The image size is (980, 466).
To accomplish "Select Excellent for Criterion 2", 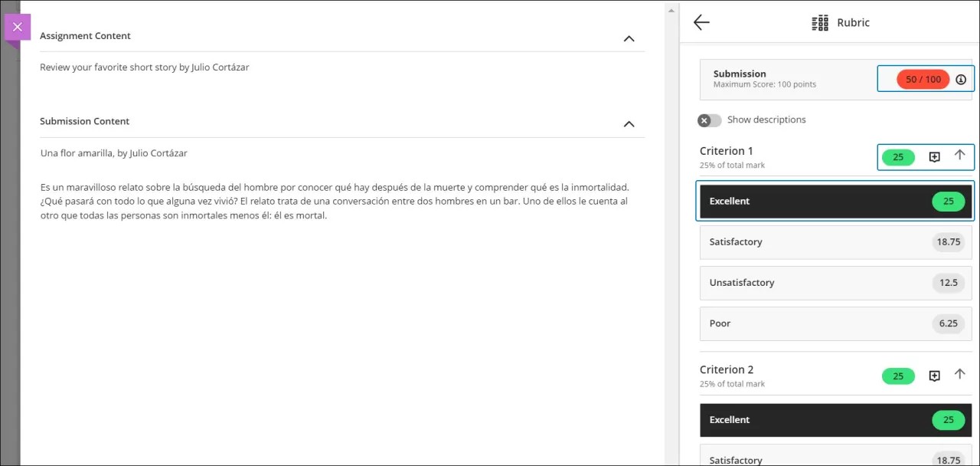I will [x=835, y=420].
